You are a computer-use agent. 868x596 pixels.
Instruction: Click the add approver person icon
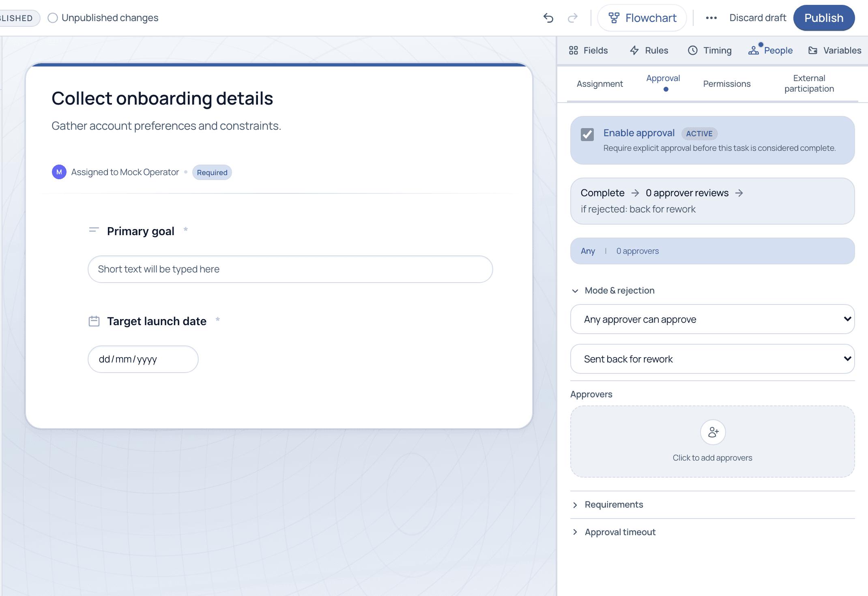[x=713, y=432]
